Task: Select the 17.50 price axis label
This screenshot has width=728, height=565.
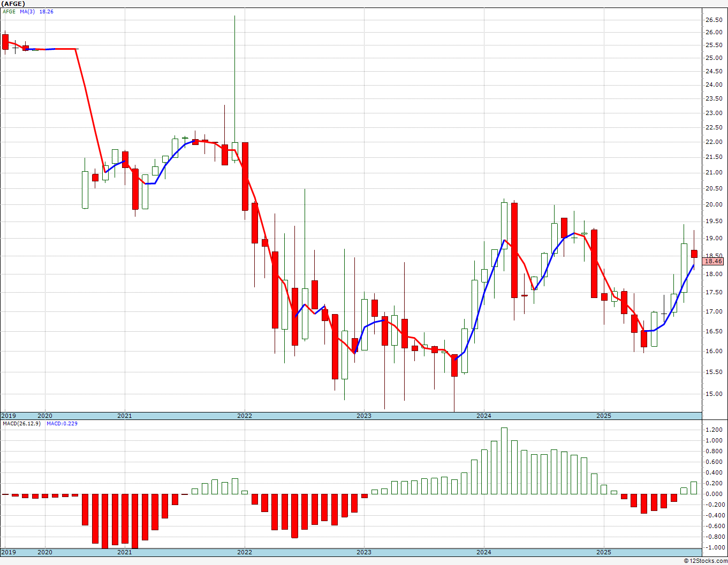Action: coord(714,292)
